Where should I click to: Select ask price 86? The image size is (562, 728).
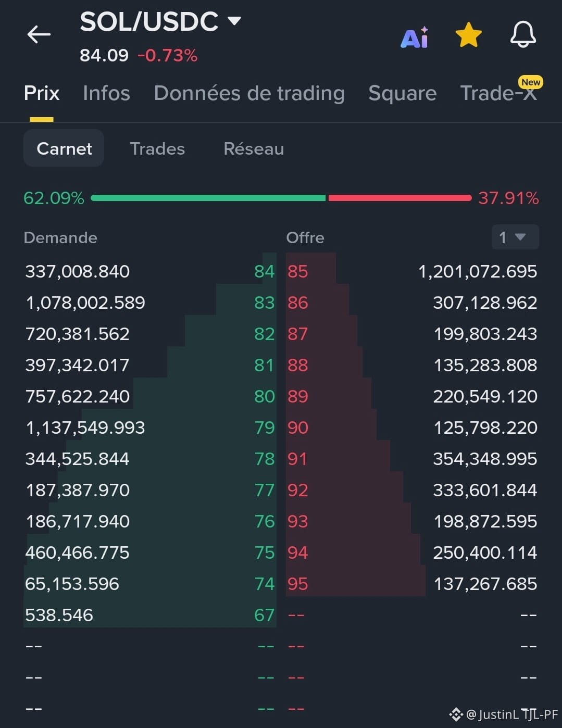click(x=298, y=303)
